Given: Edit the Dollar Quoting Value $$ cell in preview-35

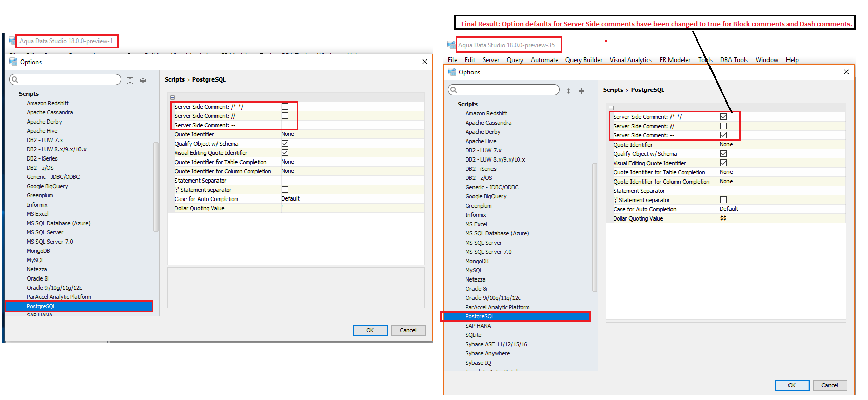Looking at the screenshot, I should [783, 218].
